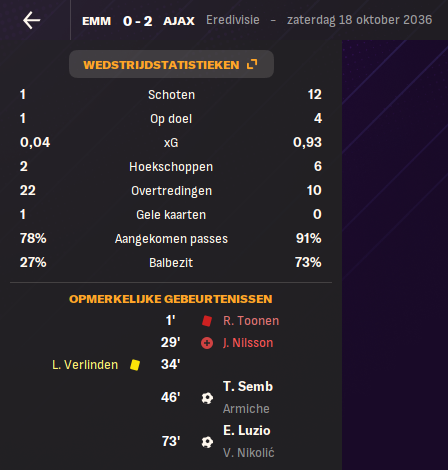The width and height of the screenshot is (448, 470).
Task: Open the Wedstrijdstatistieken button
Action: click(171, 64)
